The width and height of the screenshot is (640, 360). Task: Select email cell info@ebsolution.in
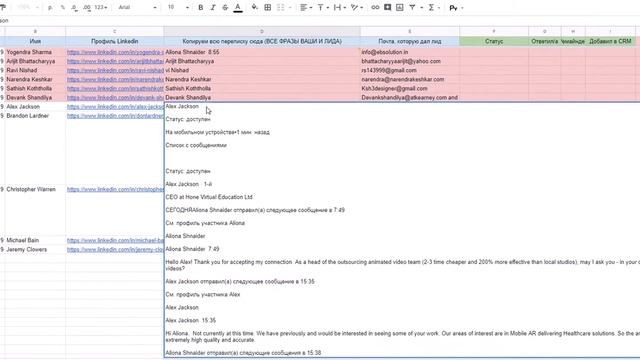410,52
